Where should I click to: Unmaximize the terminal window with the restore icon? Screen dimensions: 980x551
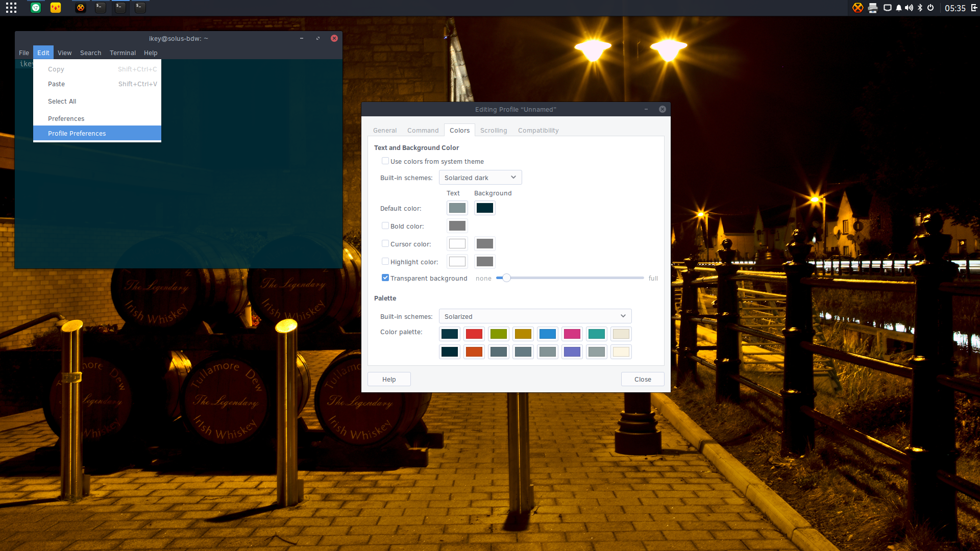tap(318, 38)
